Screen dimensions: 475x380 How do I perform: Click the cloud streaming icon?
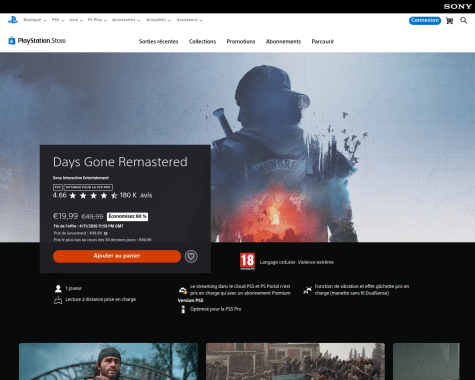pyautogui.click(x=183, y=290)
